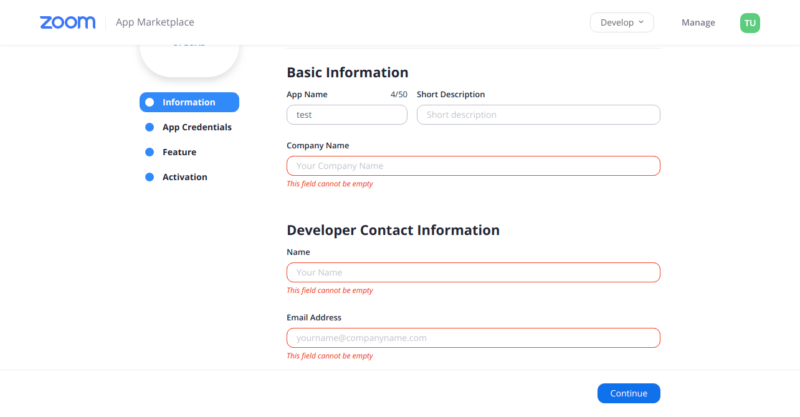Click the Zoom logo in the header
Image resolution: width=800 pixels, height=417 pixels.
pos(67,22)
